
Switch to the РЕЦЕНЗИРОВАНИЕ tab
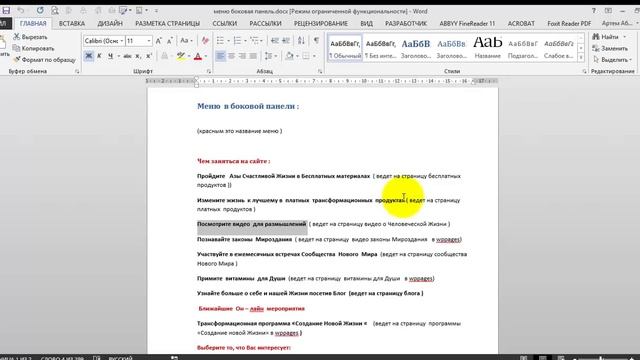321,24
